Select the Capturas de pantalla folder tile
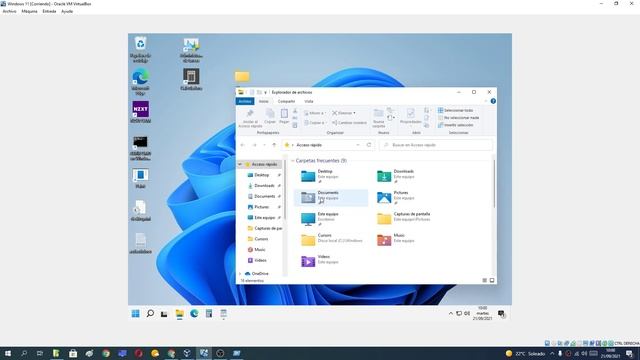Image resolution: width=640 pixels, height=360 pixels. [407, 219]
